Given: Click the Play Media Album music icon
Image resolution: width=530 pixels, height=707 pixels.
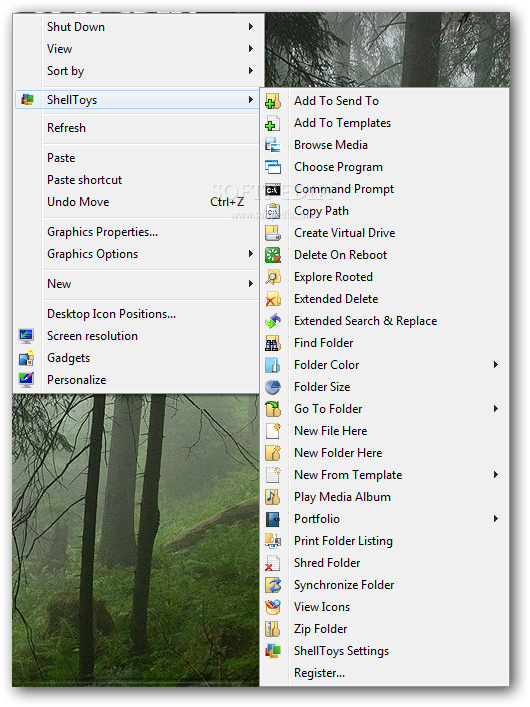Looking at the screenshot, I should pos(273,497).
